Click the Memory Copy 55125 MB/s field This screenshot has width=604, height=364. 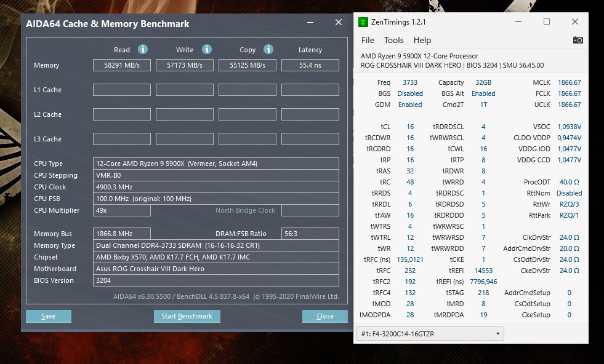coord(248,65)
